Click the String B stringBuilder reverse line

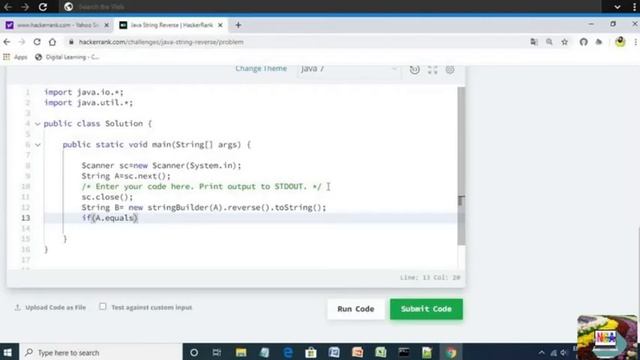point(204,207)
